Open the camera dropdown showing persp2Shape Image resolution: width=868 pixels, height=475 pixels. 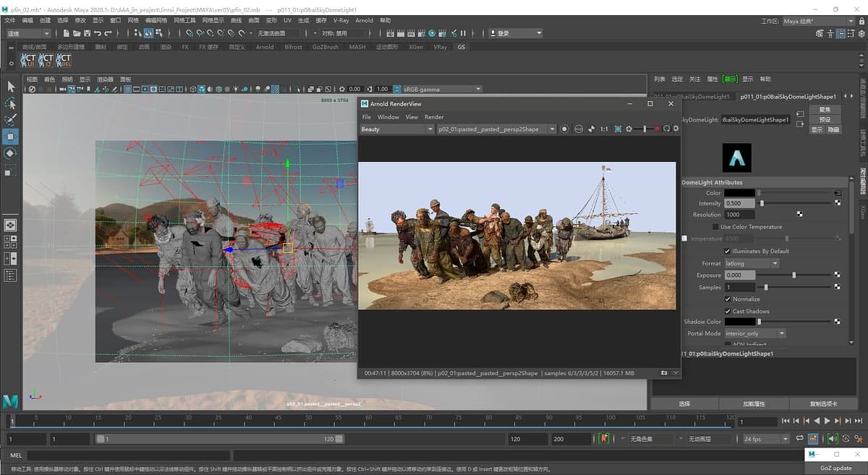coord(496,129)
